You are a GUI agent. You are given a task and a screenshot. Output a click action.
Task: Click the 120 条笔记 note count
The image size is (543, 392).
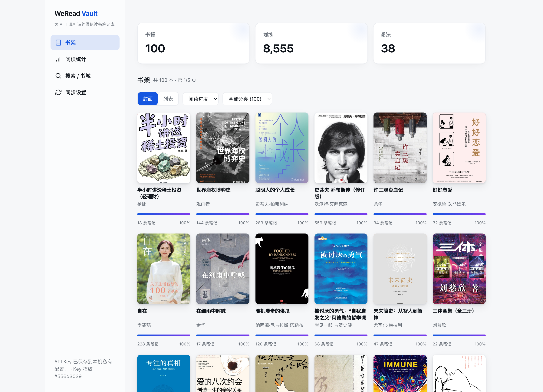pyautogui.click(x=266, y=344)
